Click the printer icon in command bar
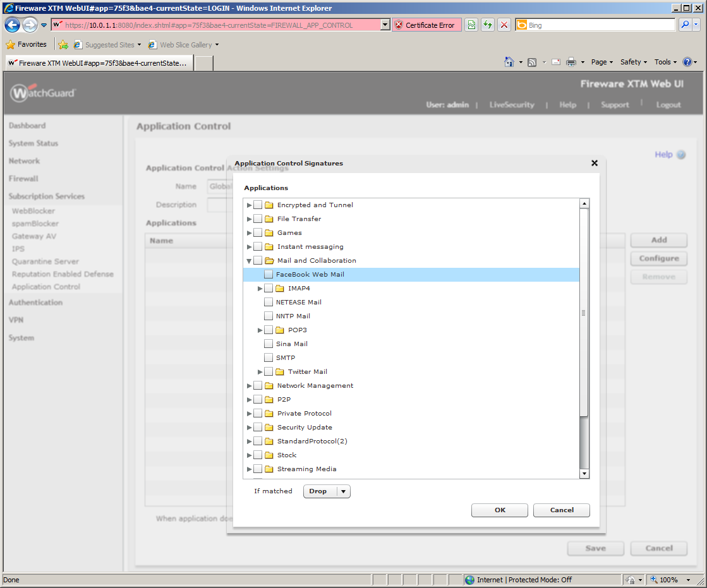Image resolution: width=707 pixels, height=588 pixels. tap(571, 62)
